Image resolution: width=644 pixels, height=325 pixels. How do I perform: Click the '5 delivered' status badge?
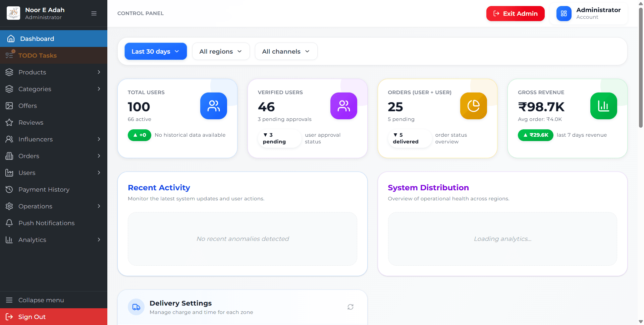coord(410,138)
